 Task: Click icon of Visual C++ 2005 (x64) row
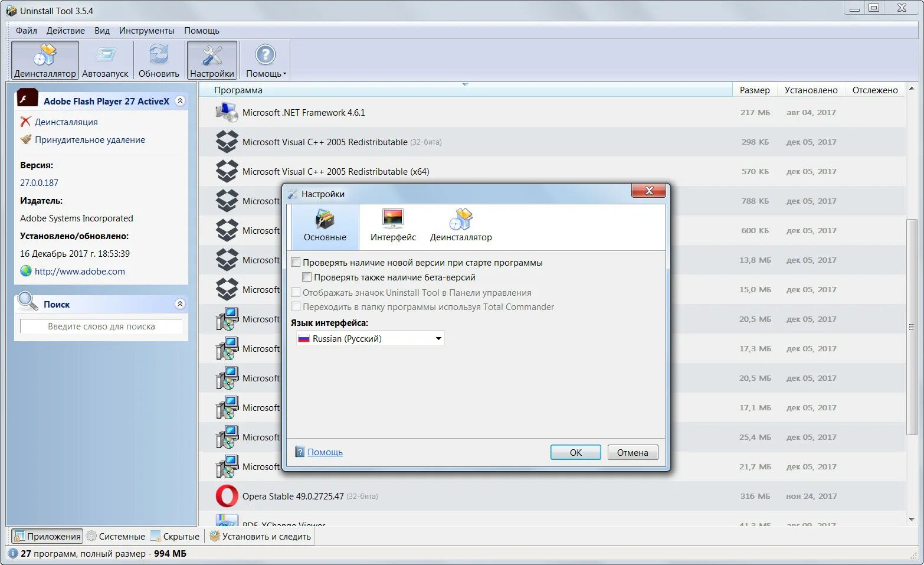(227, 171)
